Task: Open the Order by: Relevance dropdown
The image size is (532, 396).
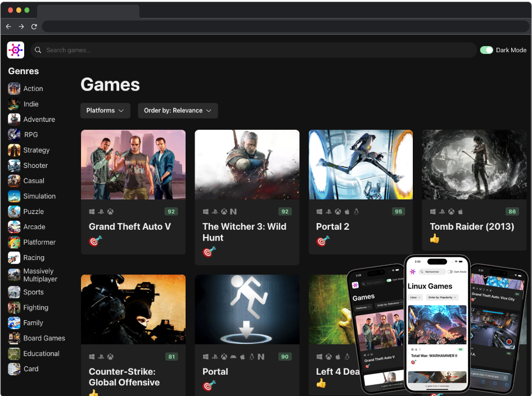Action: [178, 111]
